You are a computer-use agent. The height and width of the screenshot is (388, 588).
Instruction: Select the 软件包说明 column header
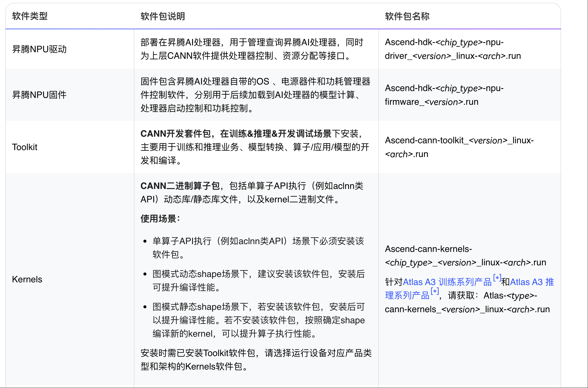(x=162, y=17)
